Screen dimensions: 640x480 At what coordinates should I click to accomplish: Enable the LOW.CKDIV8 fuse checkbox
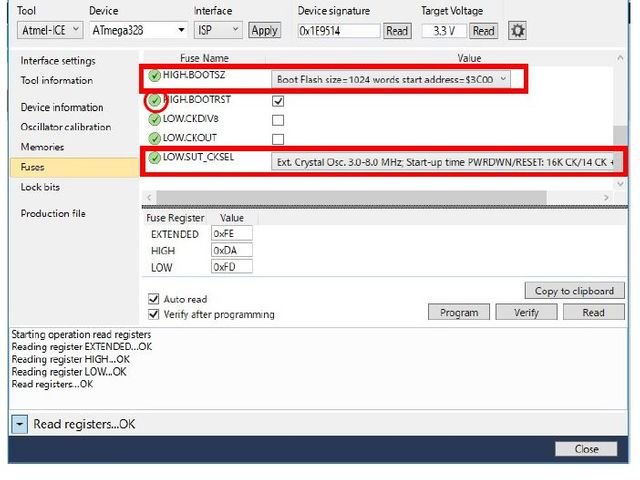[x=278, y=120]
